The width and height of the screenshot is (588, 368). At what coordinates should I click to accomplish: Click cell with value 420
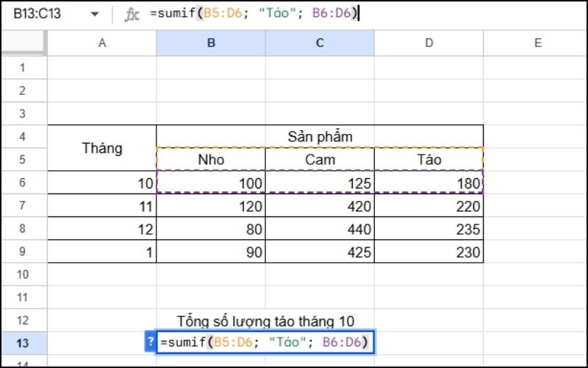[320, 206]
